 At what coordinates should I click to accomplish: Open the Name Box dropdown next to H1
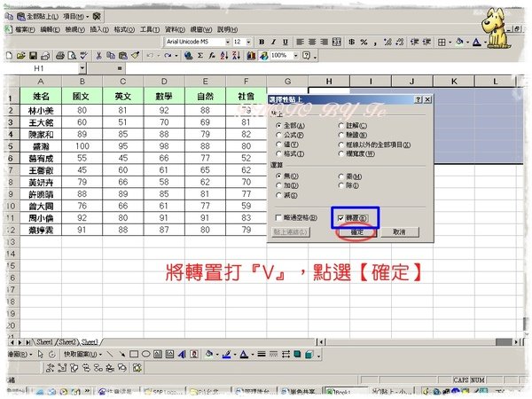(82, 68)
